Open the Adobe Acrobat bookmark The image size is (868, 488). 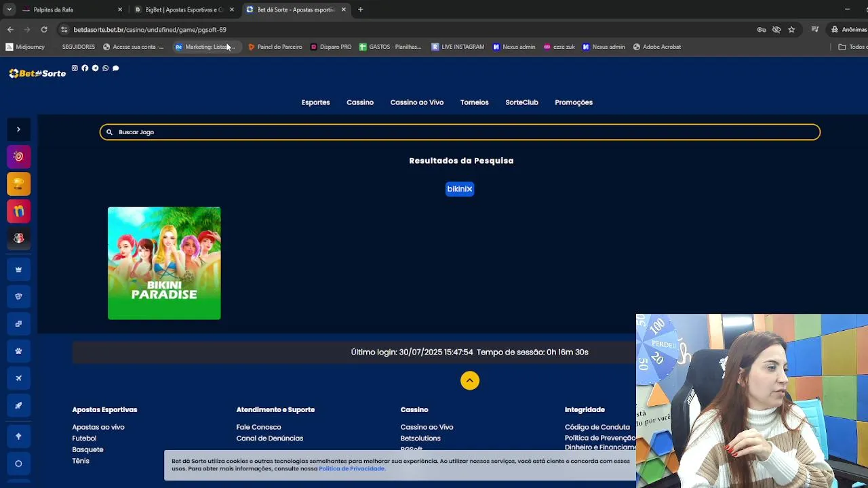coord(657,47)
